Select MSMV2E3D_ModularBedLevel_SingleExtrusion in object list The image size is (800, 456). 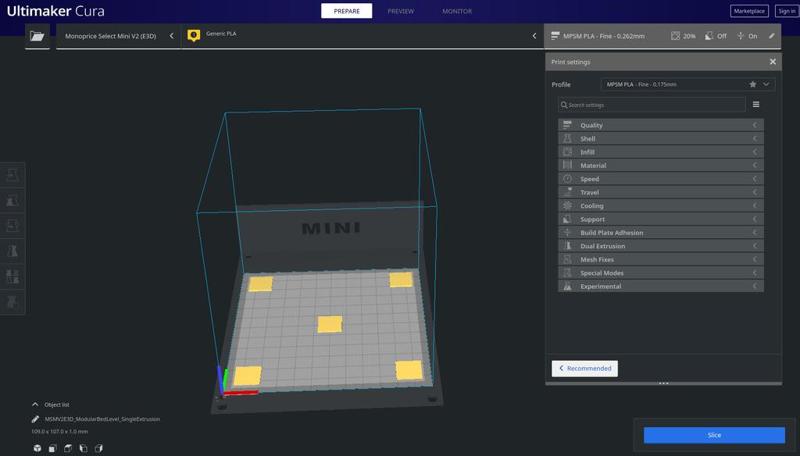[x=102, y=419]
